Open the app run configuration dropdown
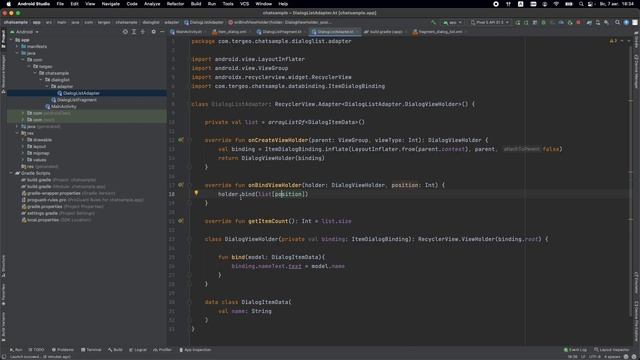The width and height of the screenshot is (640, 360). (x=453, y=22)
